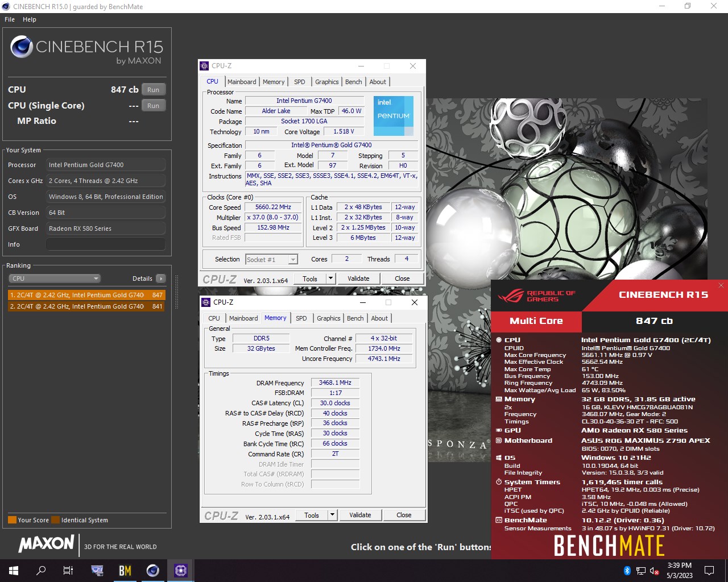Open the CPU ranking dropdown

55,278
